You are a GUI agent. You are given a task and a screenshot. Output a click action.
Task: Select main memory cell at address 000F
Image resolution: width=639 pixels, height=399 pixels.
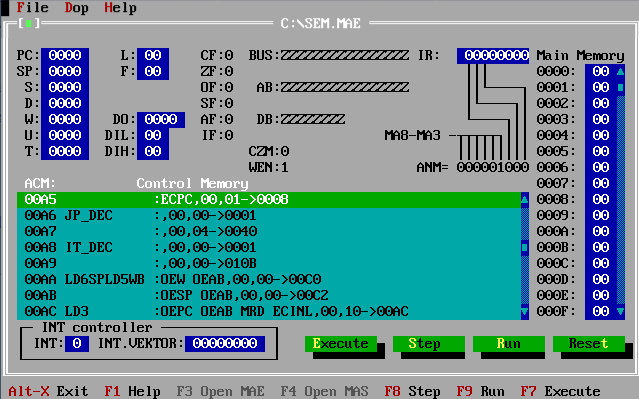[x=601, y=311]
